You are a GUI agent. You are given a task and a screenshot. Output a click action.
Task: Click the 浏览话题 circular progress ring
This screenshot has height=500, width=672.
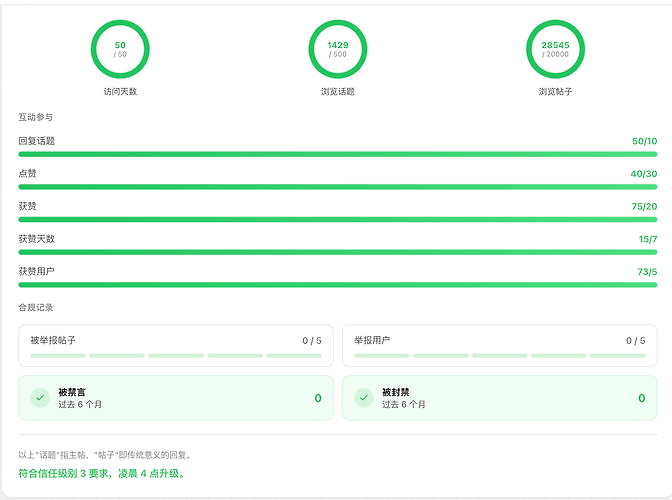tap(338, 49)
